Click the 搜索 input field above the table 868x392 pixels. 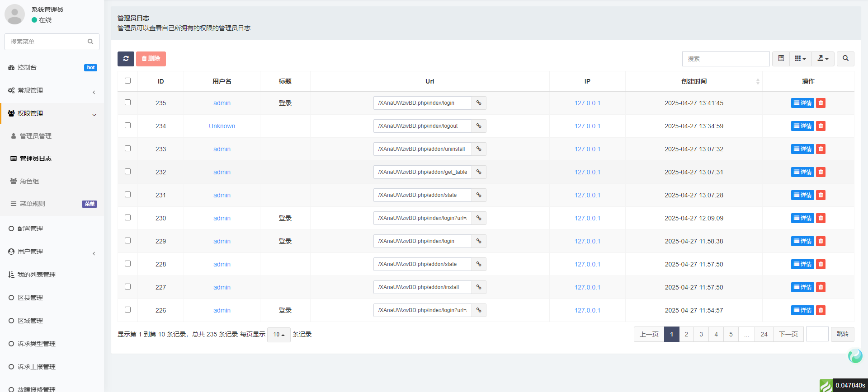click(725, 59)
